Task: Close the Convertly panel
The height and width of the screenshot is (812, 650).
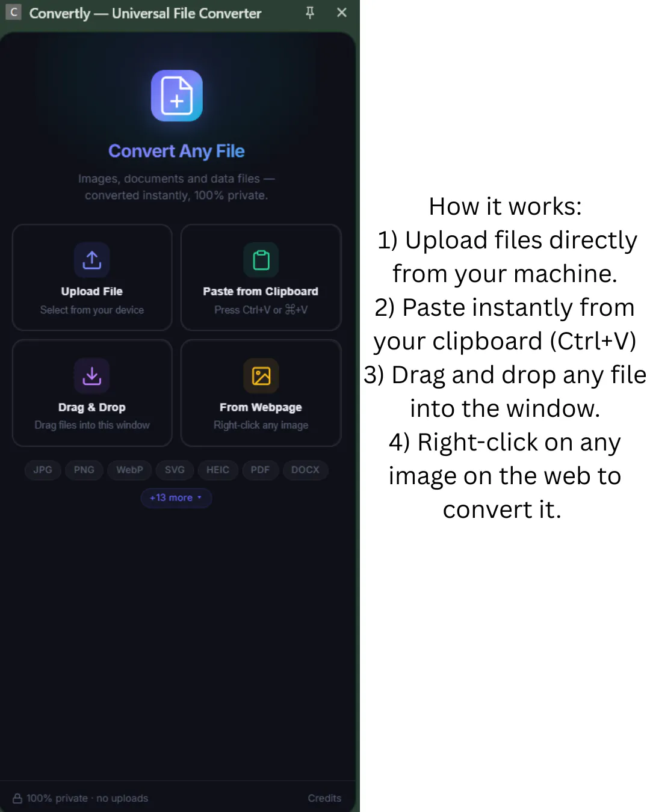Action: [x=342, y=13]
